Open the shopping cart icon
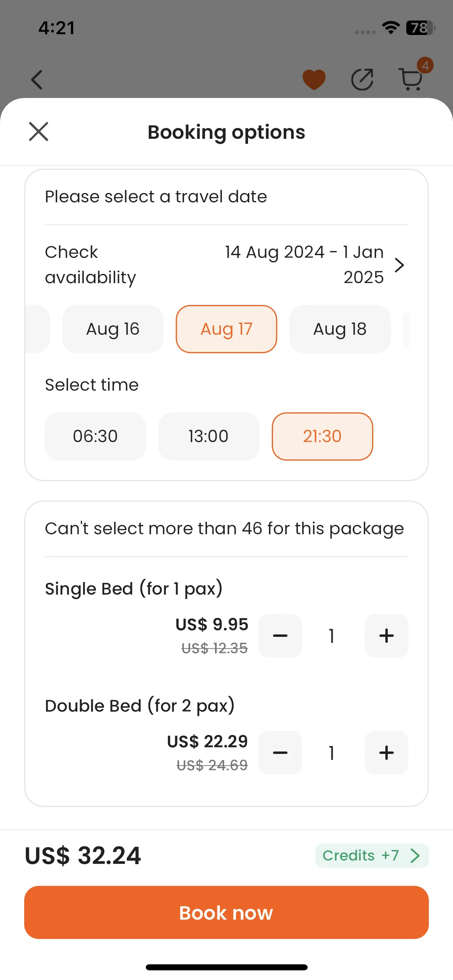 [x=411, y=79]
